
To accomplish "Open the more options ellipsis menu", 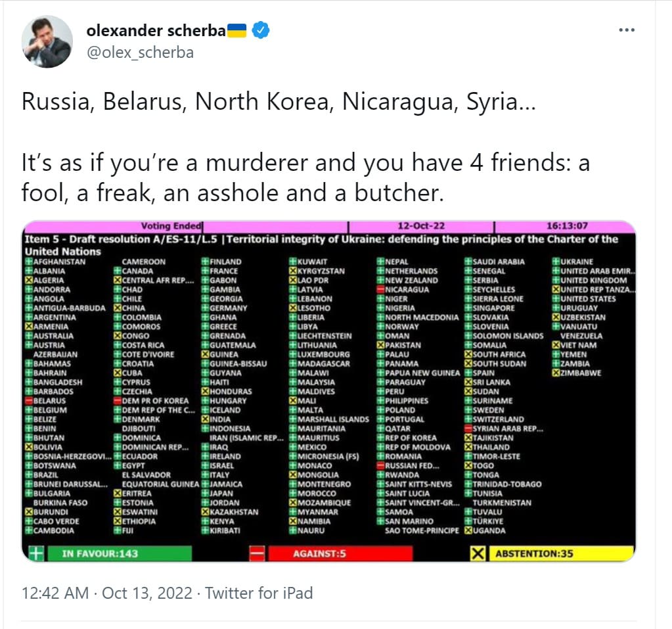I will click(x=627, y=30).
